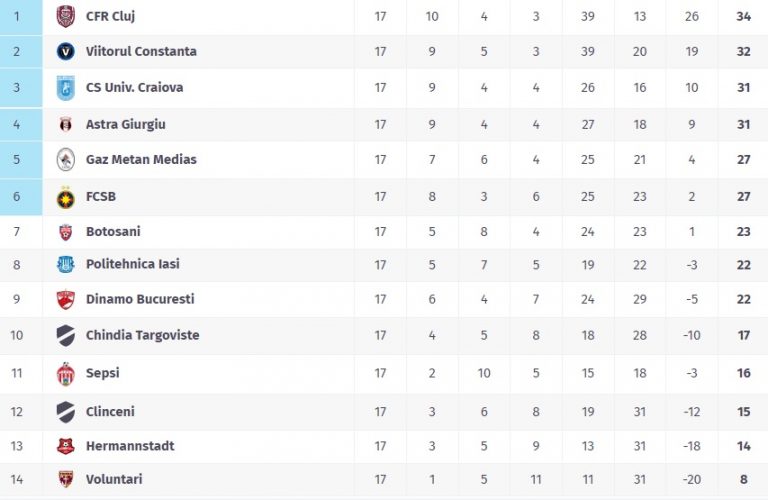Click the Dinamo Bucuresti red logo
The height and width of the screenshot is (500, 768).
(66, 300)
